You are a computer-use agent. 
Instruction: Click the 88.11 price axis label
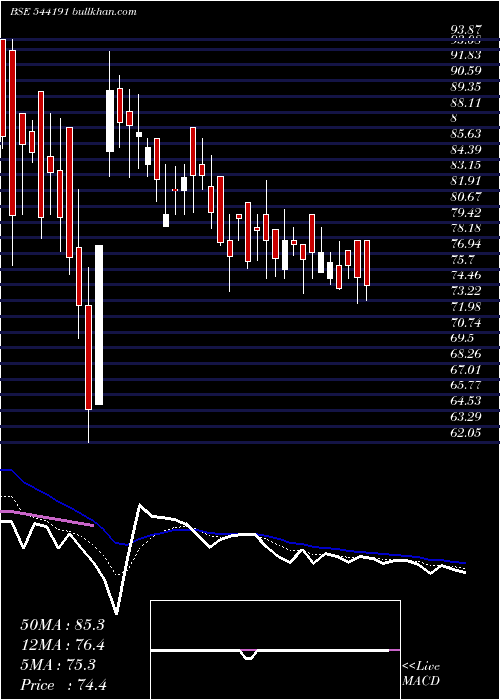click(466, 103)
